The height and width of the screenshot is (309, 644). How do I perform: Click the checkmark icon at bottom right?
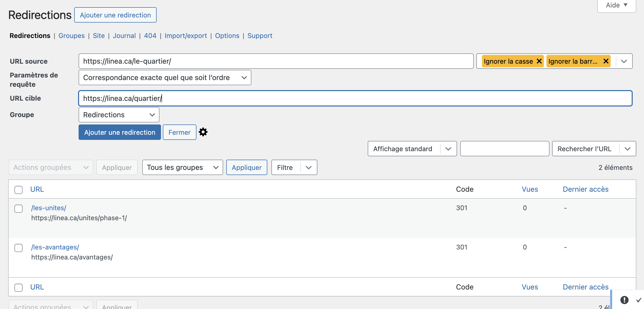point(639,300)
